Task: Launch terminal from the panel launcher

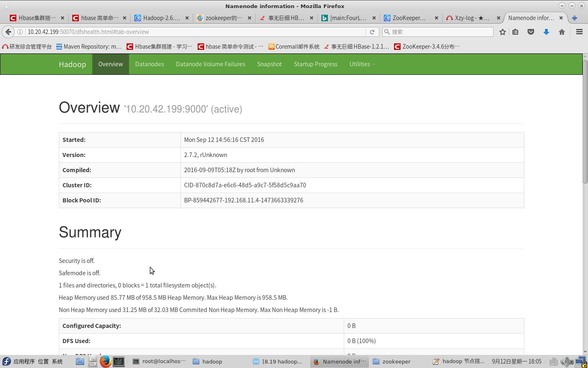Action: [118, 361]
